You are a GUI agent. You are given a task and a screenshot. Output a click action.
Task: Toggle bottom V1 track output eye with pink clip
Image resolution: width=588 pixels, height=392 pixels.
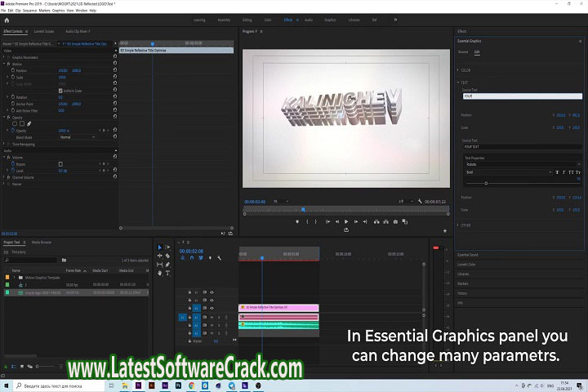pos(212,308)
